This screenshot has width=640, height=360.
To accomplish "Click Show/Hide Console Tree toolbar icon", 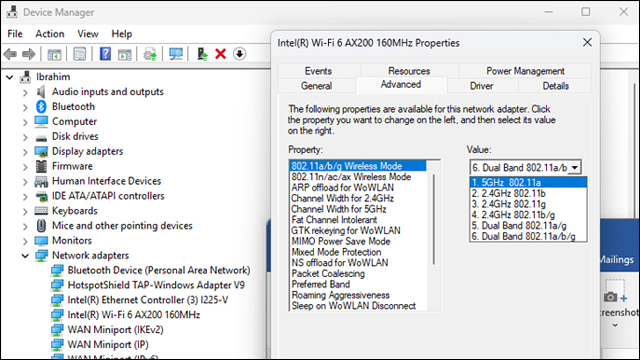I will click(x=54, y=54).
